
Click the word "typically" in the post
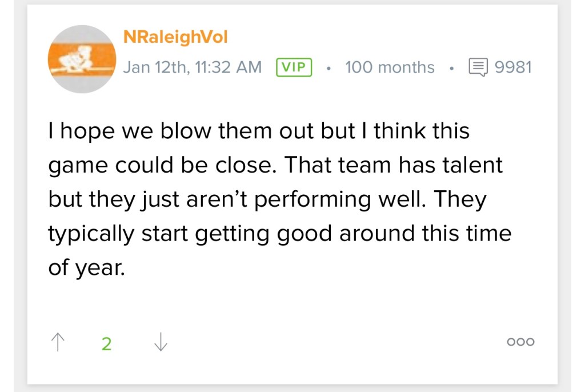pyautogui.click(x=91, y=234)
